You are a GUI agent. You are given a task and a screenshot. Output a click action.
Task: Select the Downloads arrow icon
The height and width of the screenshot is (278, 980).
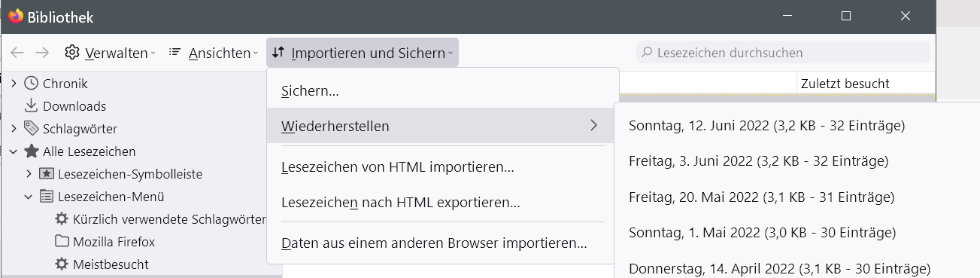click(x=32, y=106)
